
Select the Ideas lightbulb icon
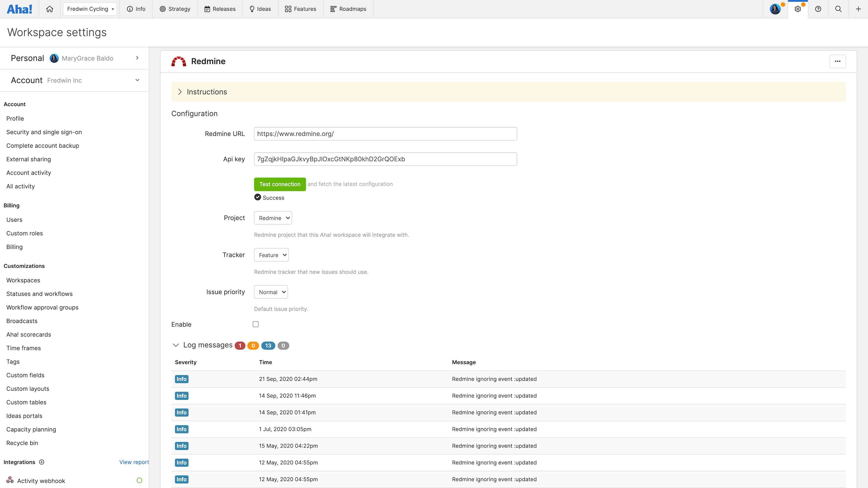pyautogui.click(x=251, y=9)
